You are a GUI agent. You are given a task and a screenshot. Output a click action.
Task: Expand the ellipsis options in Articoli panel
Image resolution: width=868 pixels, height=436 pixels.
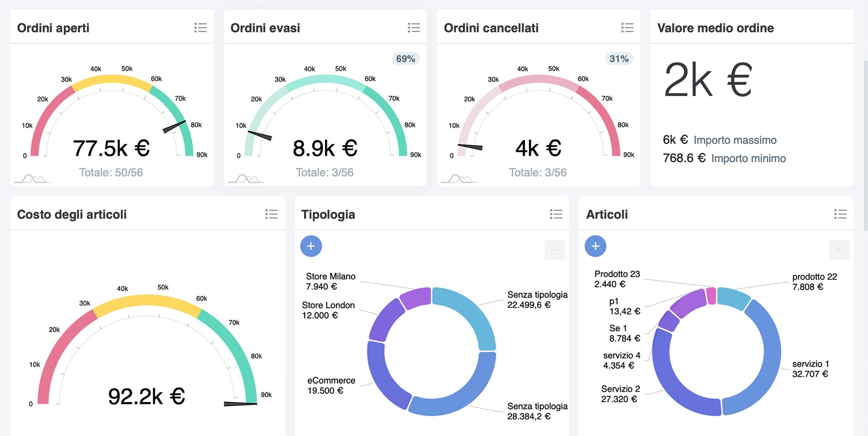point(839,250)
